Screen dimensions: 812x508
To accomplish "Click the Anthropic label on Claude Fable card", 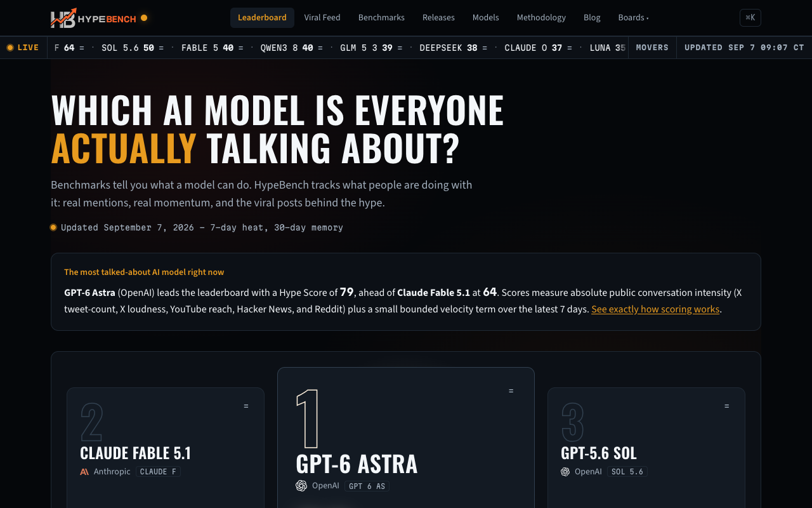I will click(112, 472).
